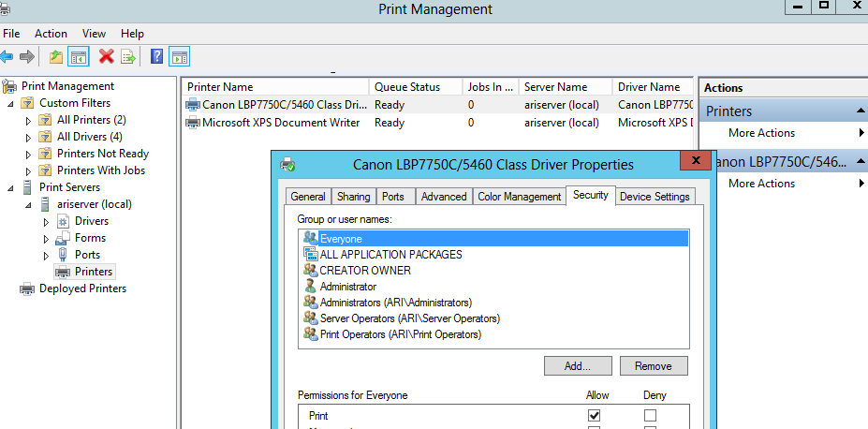Screen dimensions: 868x429
Task: Click the Administrator user icon
Action: pos(311,287)
